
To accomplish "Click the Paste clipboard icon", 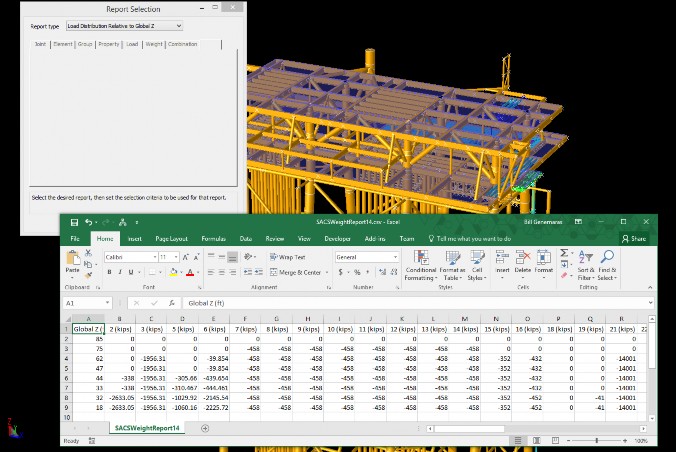I will 72,258.
